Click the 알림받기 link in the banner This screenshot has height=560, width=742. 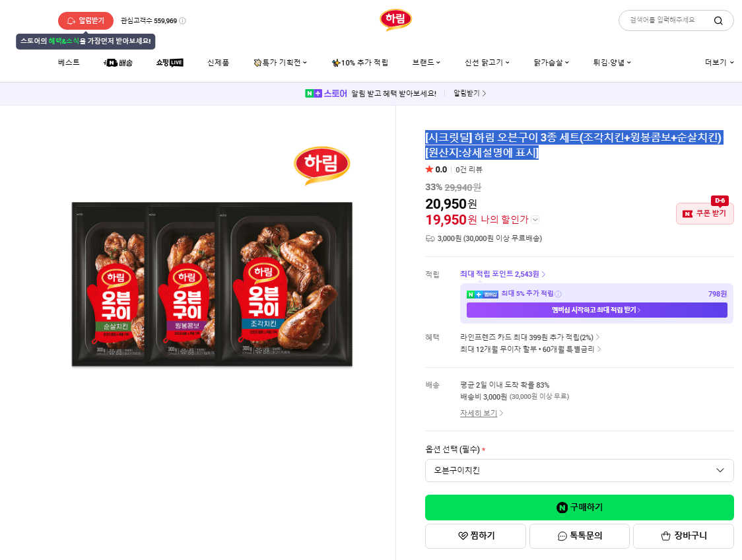coord(470,94)
